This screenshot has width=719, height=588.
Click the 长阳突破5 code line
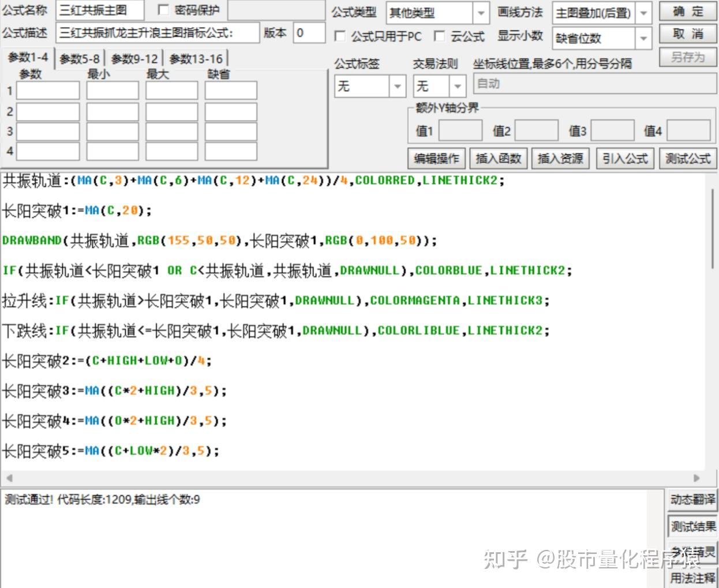(111, 451)
